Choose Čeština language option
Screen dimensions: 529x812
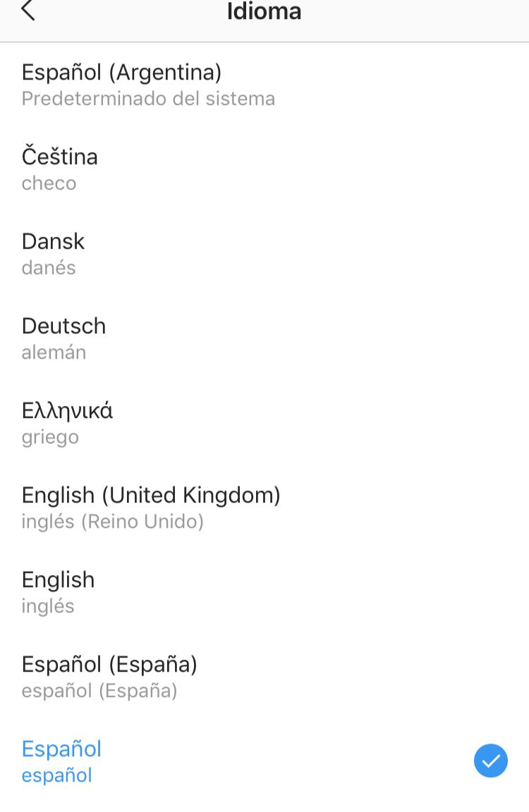pyautogui.click(x=264, y=169)
